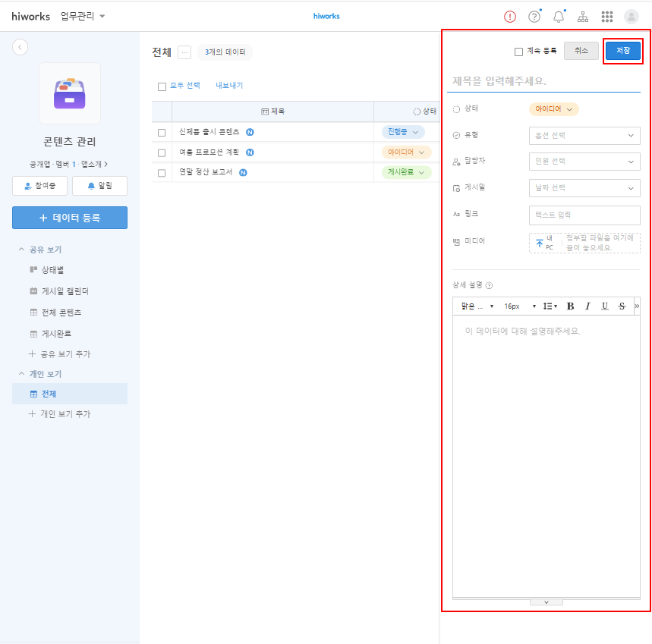Click the user profile avatar
Screen dimensions: 652x644
tap(632, 17)
